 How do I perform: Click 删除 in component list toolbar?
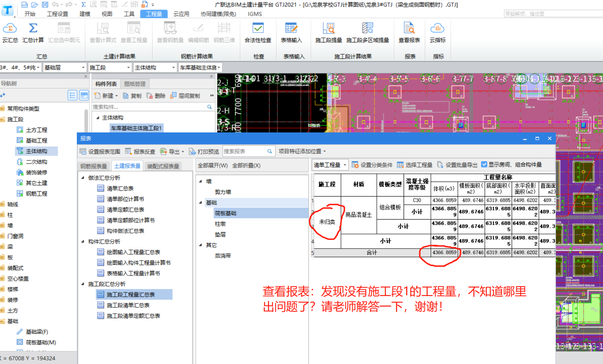[x=156, y=96]
